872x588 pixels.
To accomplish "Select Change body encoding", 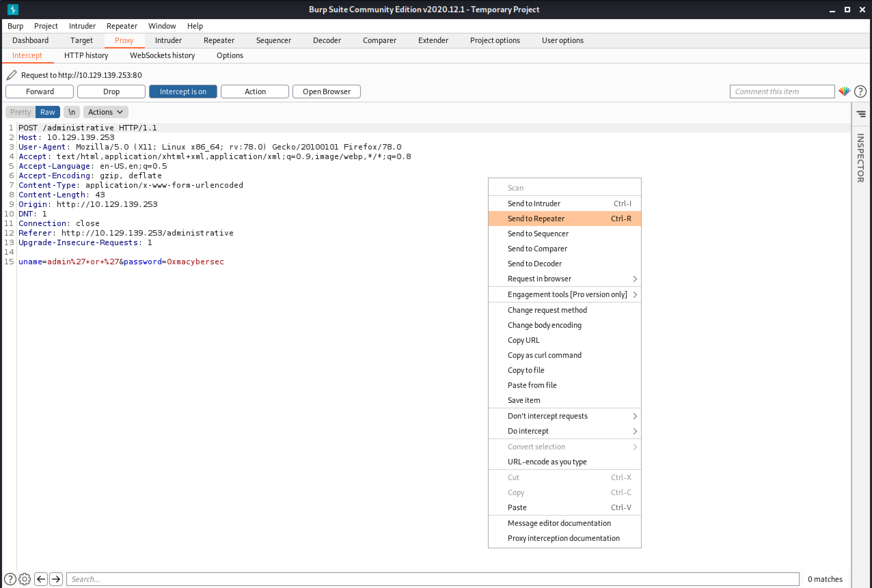I will [565, 325].
